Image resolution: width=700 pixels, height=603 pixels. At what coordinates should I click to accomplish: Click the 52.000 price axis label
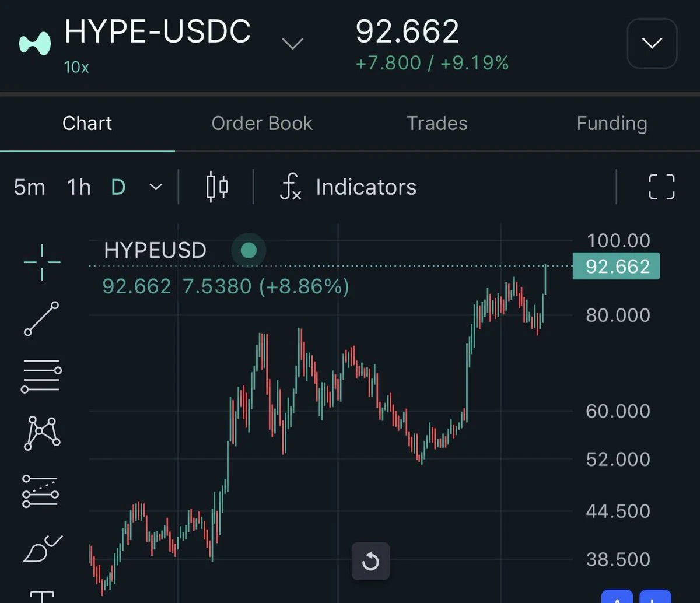tap(618, 460)
